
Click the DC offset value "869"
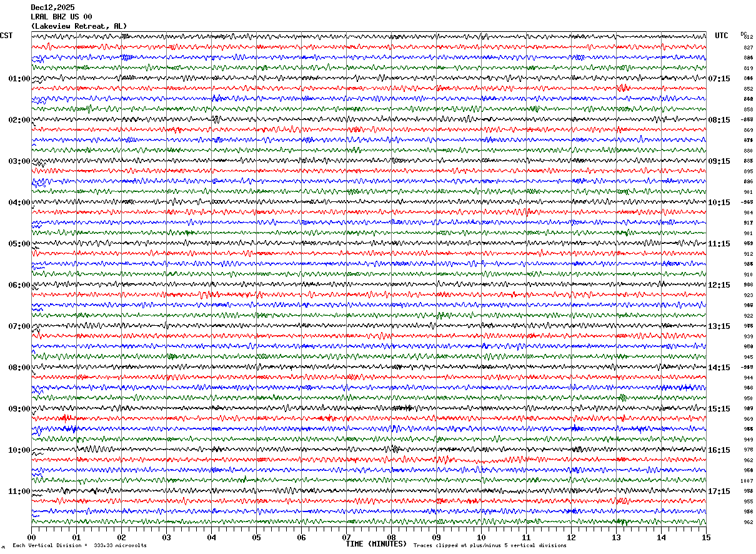click(748, 130)
